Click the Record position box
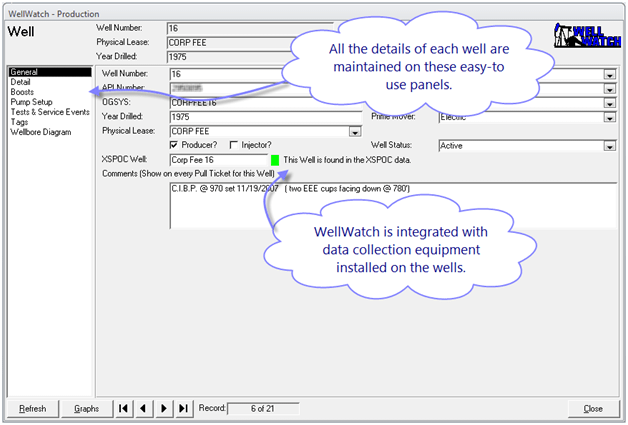Screen dimensions: 628x425 263,409
